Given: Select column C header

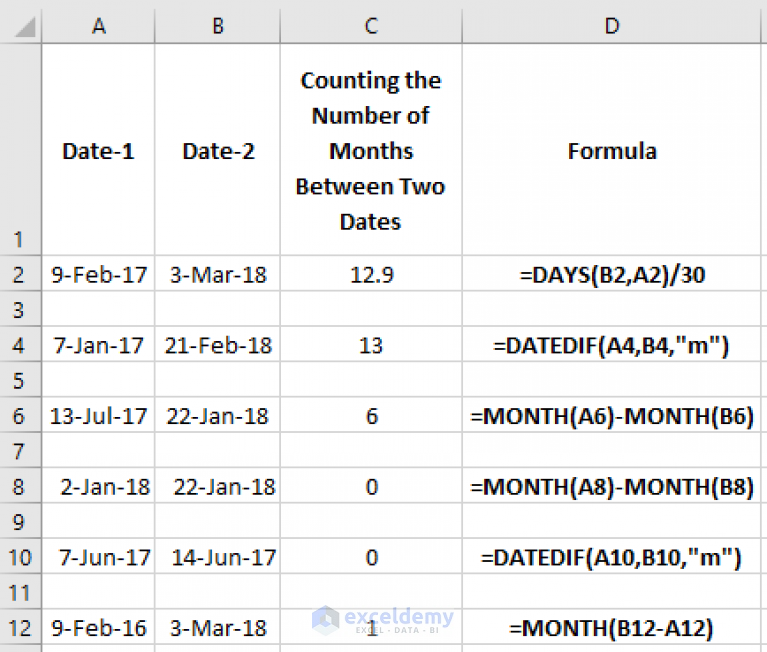Looking at the screenshot, I should click(x=371, y=25).
